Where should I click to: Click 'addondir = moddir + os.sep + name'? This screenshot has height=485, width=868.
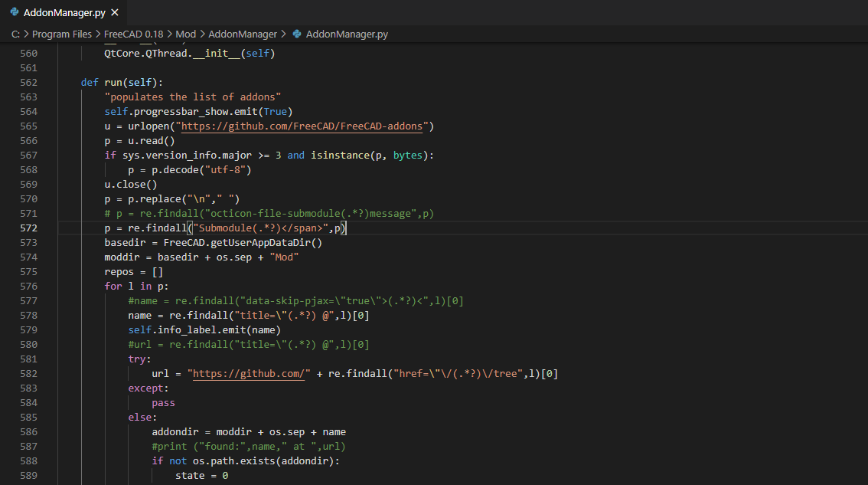(249, 432)
